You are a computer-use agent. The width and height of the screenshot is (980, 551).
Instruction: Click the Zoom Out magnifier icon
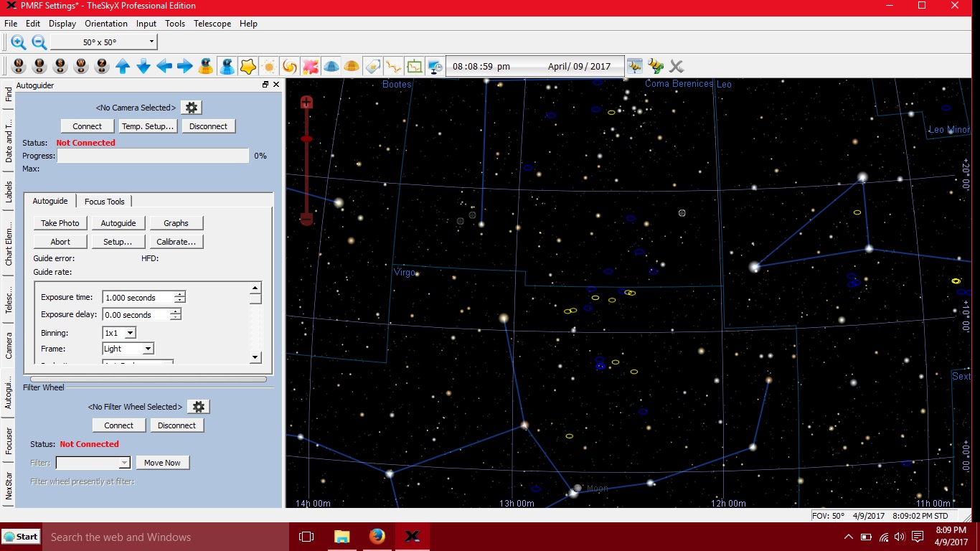(39, 42)
